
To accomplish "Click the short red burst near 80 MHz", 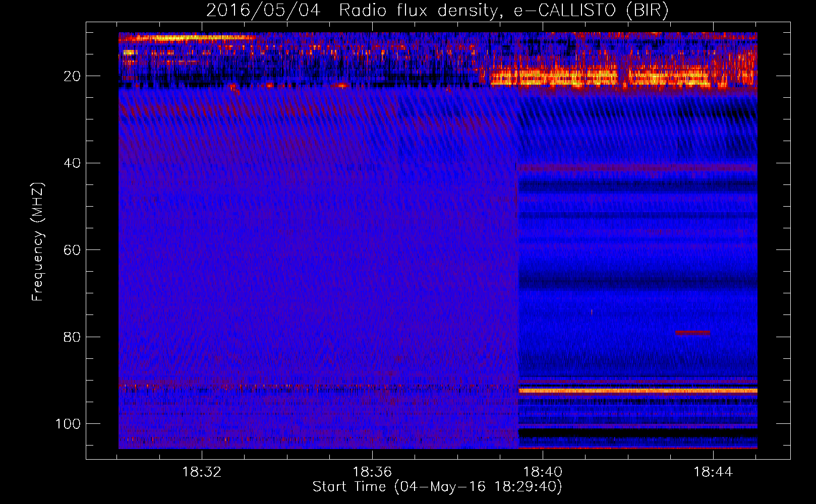I will [x=692, y=333].
